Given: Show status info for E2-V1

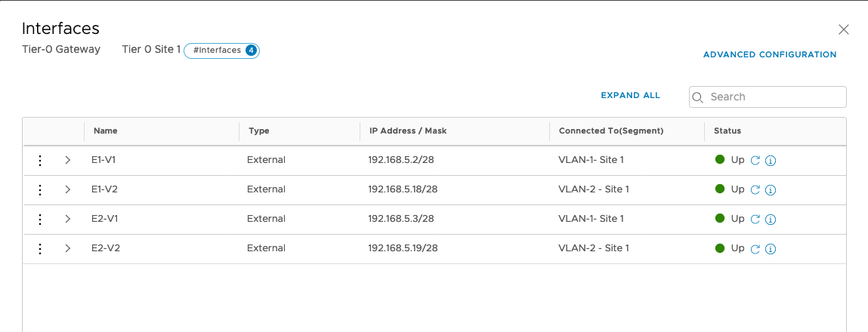Looking at the screenshot, I should [771, 220].
